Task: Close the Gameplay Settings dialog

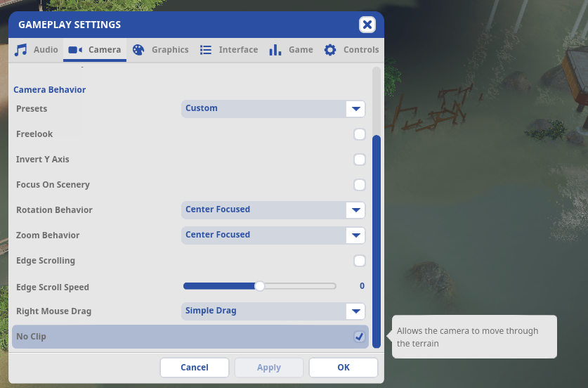Action: (367, 25)
